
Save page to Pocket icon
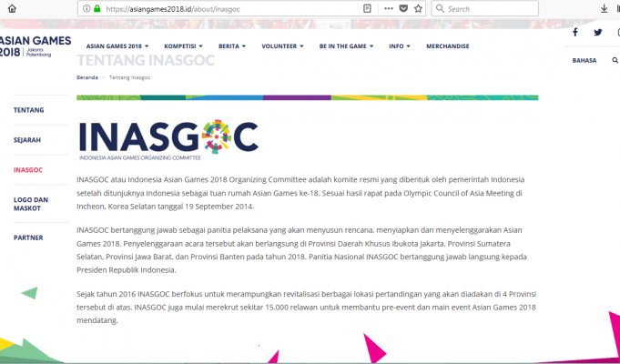tap(404, 8)
